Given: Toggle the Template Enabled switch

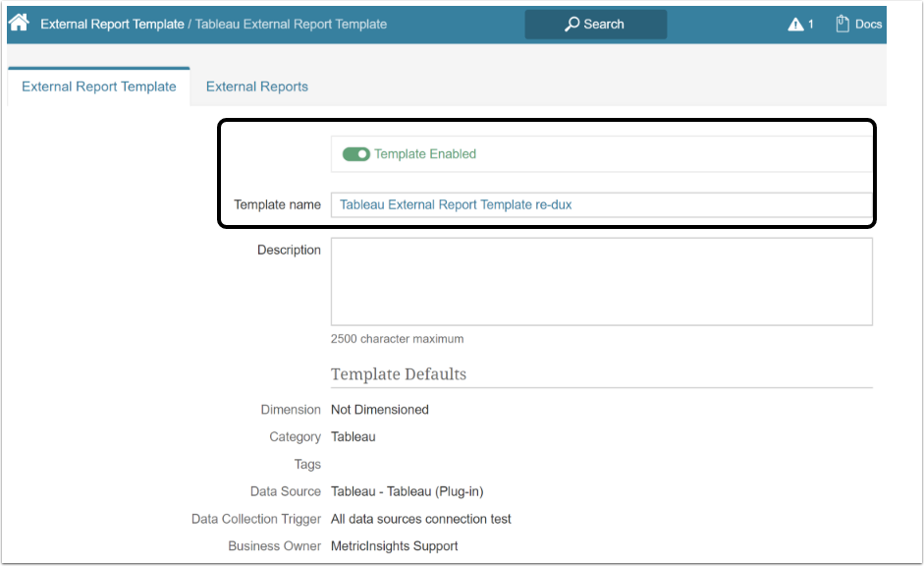Looking at the screenshot, I should [355, 154].
